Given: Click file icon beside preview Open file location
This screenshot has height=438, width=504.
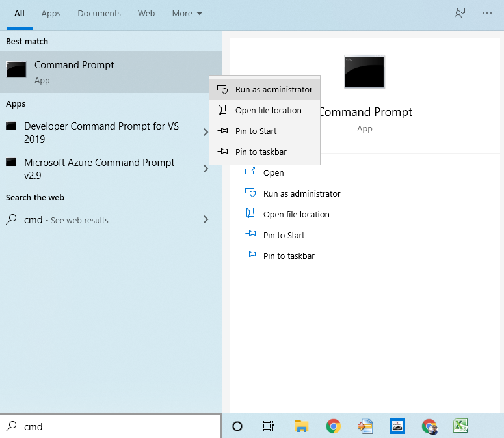Looking at the screenshot, I should (x=250, y=213).
